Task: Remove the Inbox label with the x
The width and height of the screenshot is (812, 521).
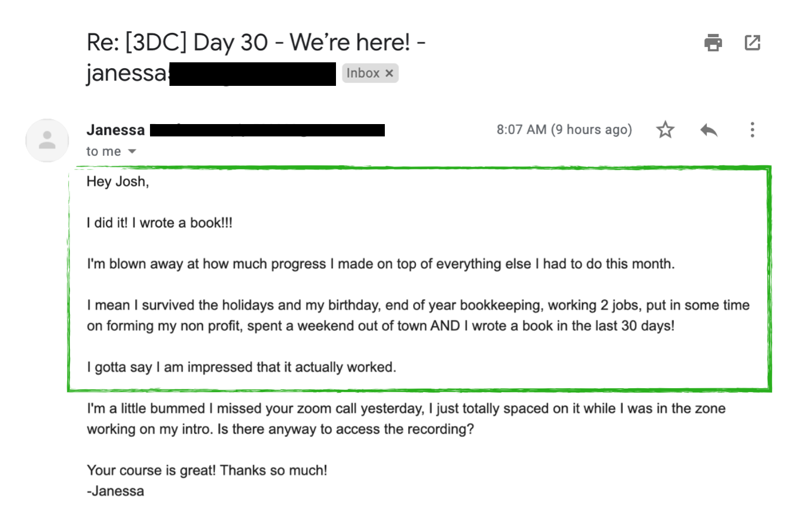Action: point(389,74)
